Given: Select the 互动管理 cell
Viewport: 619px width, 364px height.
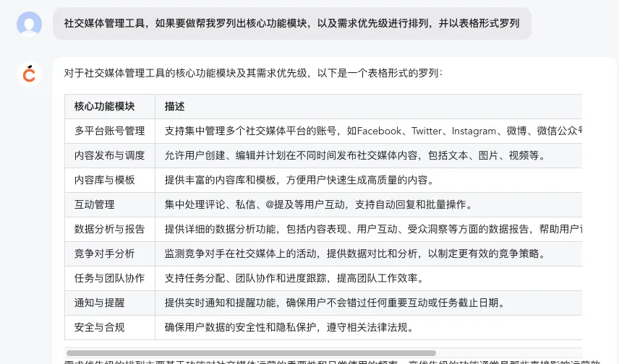Looking at the screenshot, I should (110, 204).
